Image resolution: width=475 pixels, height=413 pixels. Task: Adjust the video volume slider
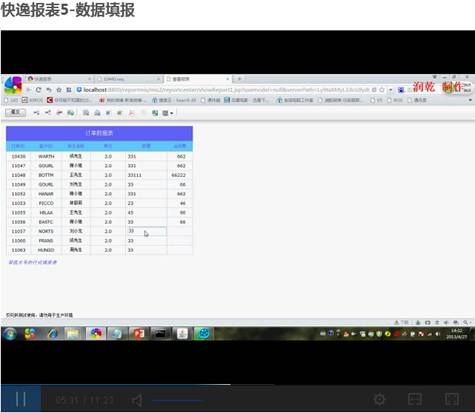click(177, 400)
